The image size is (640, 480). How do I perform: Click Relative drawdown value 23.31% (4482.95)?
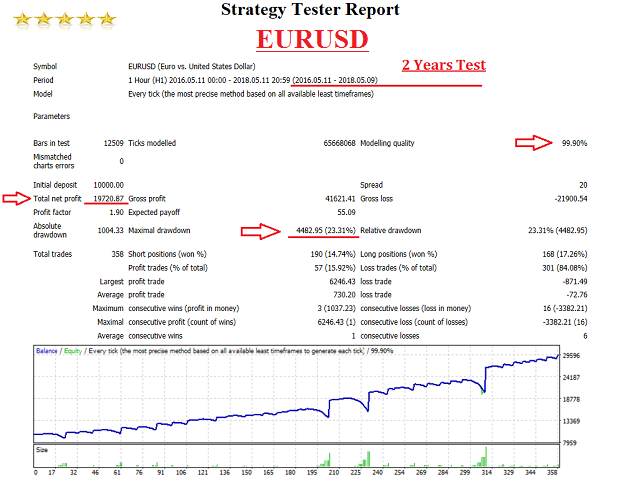[558, 231]
